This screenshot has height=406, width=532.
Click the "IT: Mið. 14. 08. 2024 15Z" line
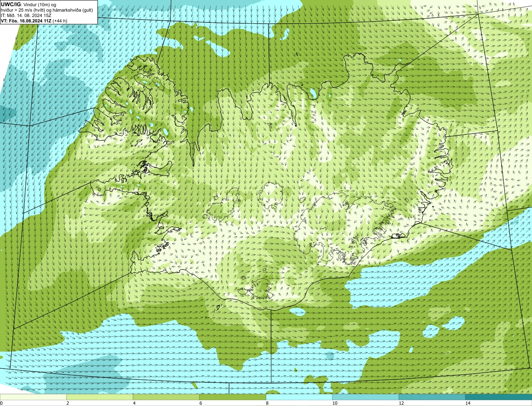26,15
